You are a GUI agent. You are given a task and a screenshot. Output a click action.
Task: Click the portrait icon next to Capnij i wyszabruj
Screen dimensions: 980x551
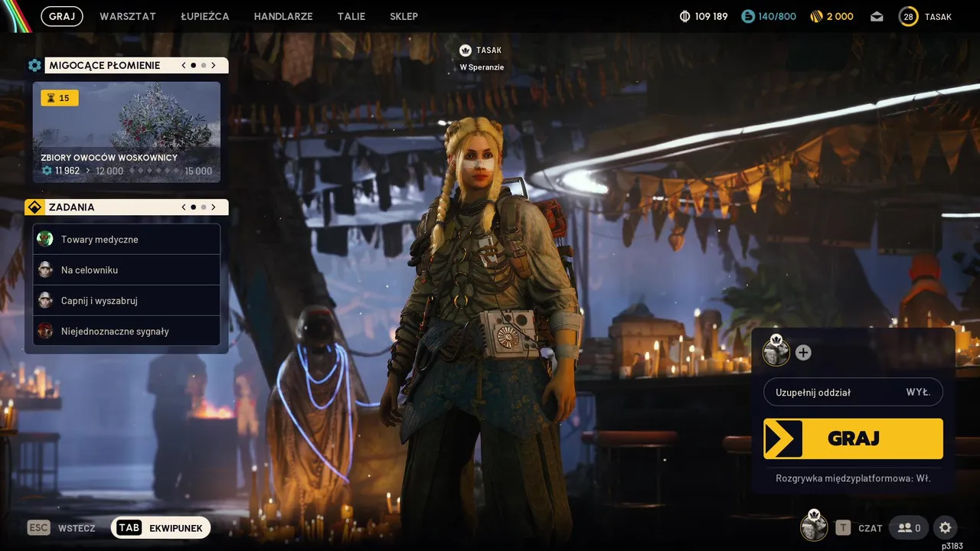tap(45, 300)
